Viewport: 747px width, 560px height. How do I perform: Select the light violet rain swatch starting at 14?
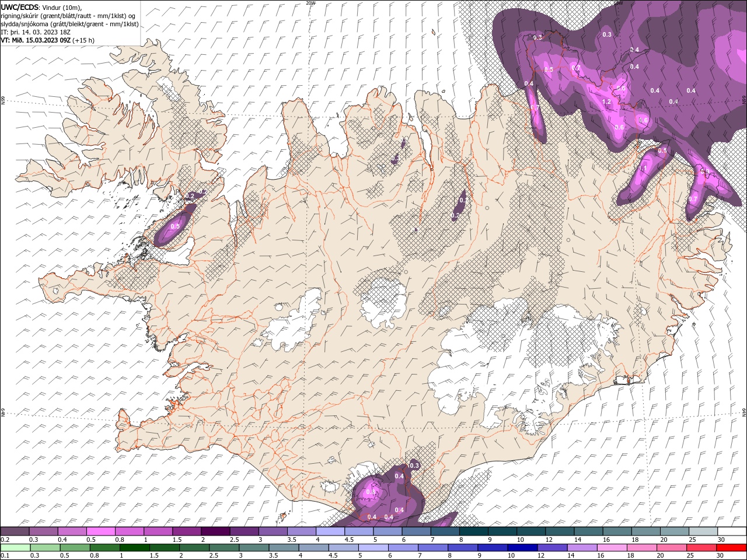click(x=581, y=548)
